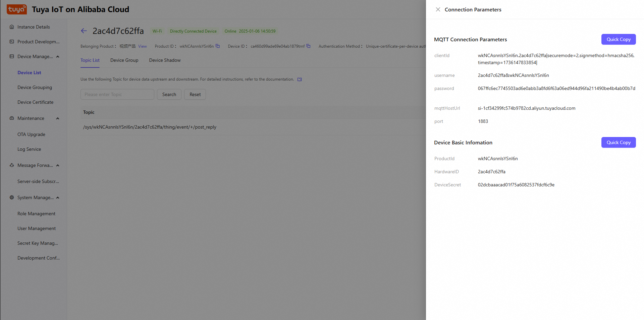Click the Tuya logo
This screenshot has width=644, height=320.
point(17,9)
